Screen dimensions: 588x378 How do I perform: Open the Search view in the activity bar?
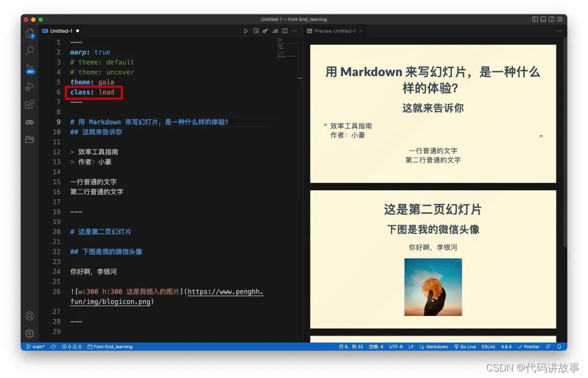pos(29,51)
